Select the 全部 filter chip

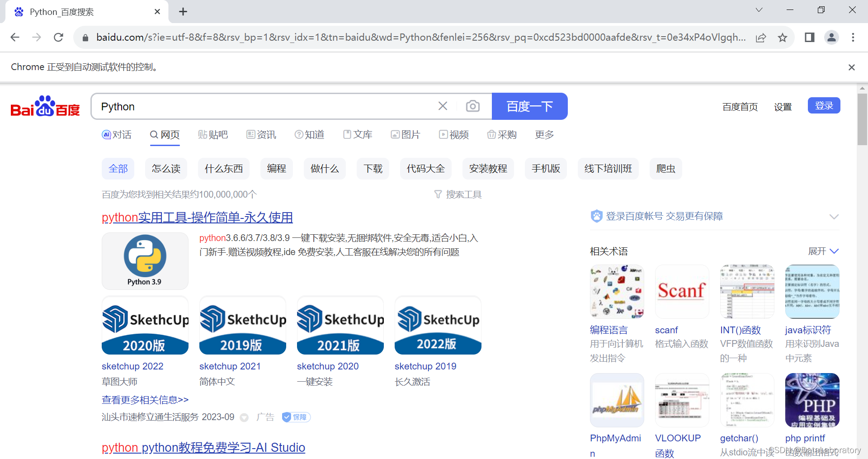(x=118, y=169)
